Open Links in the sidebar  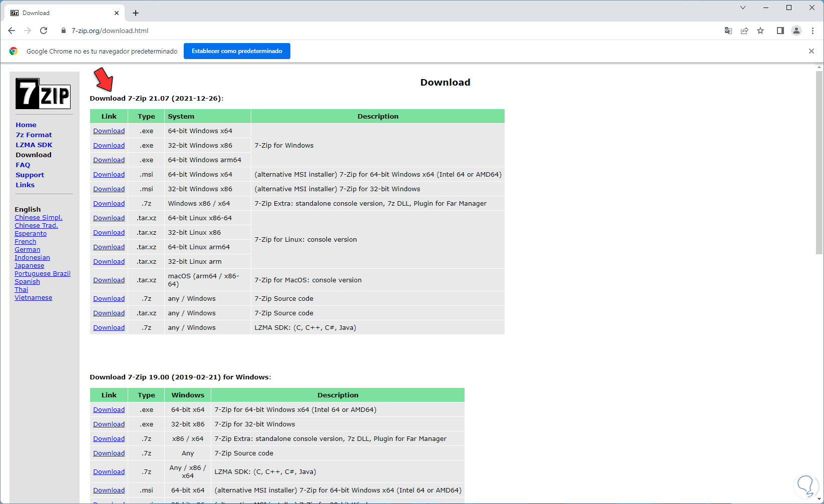tap(25, 185)
